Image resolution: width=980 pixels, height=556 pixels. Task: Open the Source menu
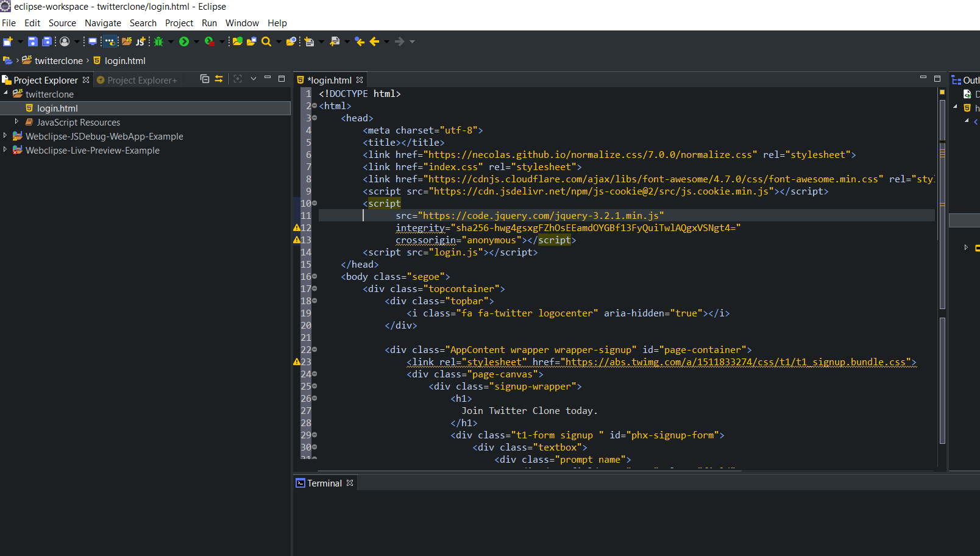[x=62, y=23]
